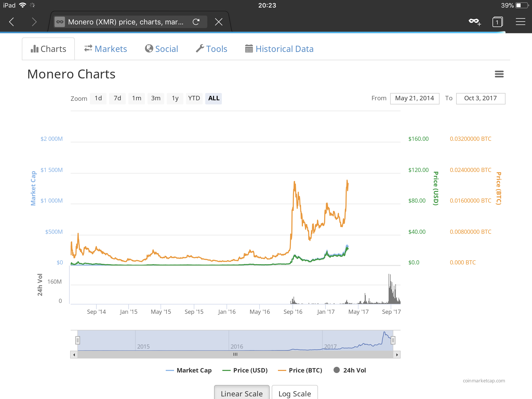This screenshot has width=532, height=399.
Task: Set zoom to YTD
Action: click(194, 98)
